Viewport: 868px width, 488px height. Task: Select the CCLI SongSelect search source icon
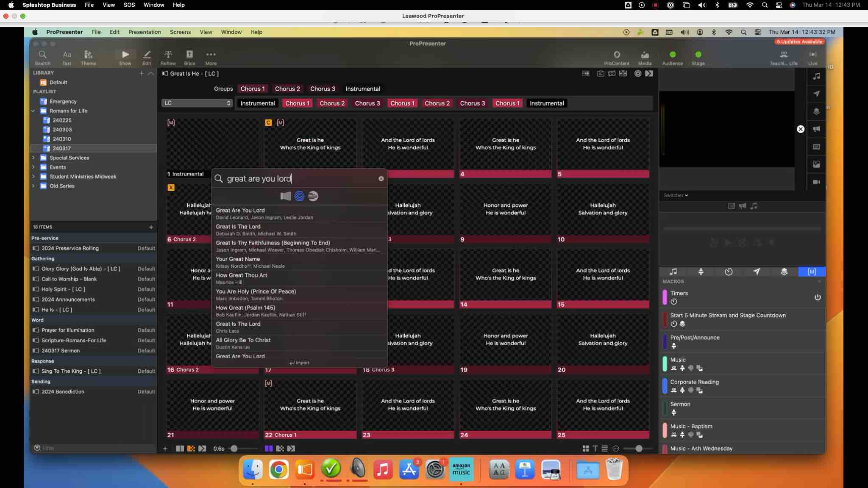pyautogui.click(x=299, y=196)
